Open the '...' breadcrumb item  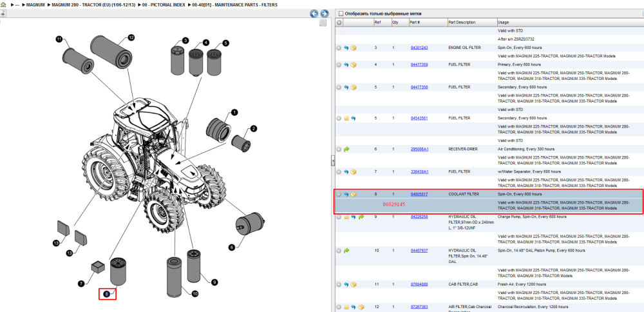pos(17,5)
